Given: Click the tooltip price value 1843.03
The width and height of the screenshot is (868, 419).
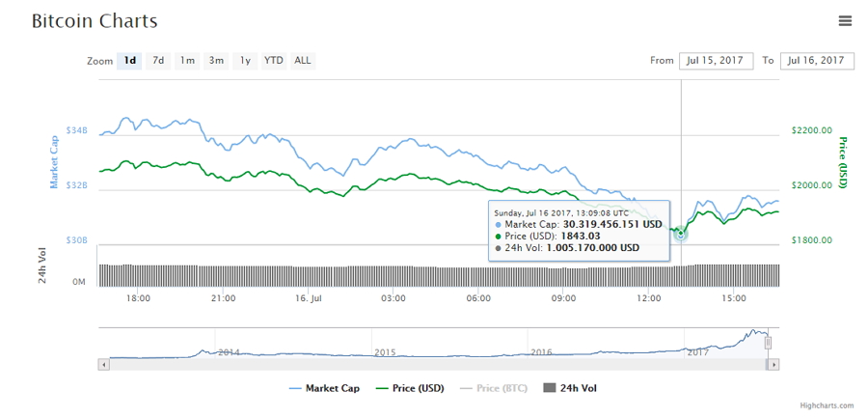Looking at the screenshot, I should (582, 237).
